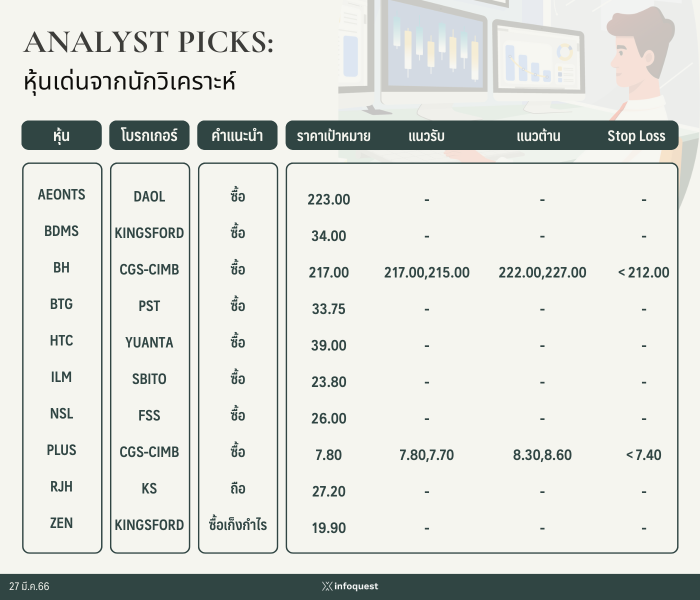This screenshot has width=700, height=600.
Task: Click ซื้อเก็งกำไร recommendation for ZEN
Action: 238,524
